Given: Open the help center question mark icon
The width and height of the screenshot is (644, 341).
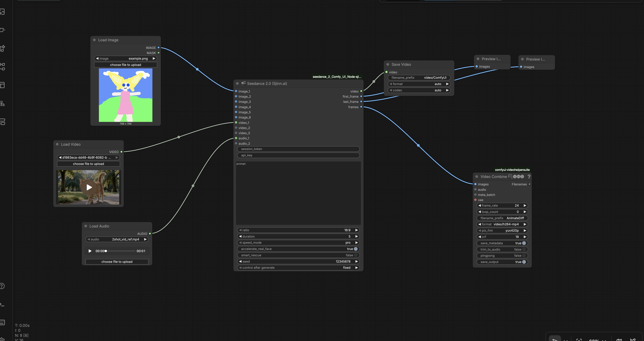Looking at the screenshot, I should [2, 286].
